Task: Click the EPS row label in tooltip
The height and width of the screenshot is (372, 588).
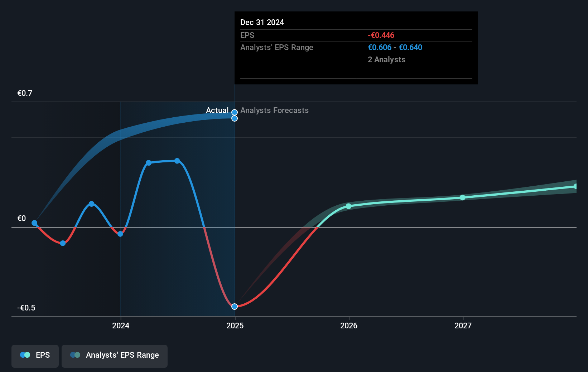Action: pyautogui.click(x=247, y=35)
